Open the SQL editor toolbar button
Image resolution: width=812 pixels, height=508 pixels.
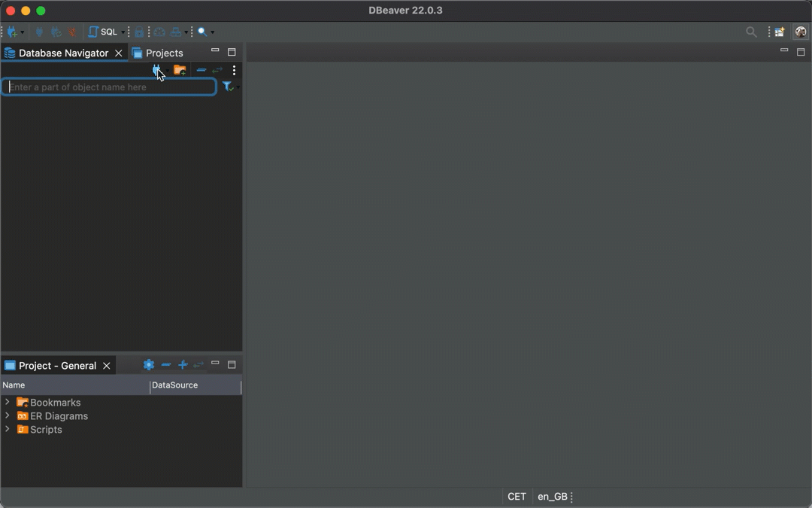103,32
